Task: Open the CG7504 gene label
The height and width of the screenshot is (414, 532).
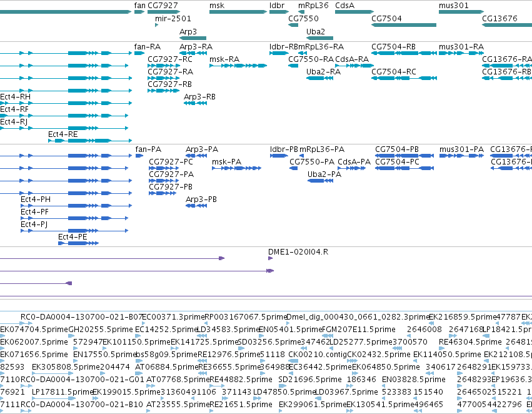Action: 386,18
